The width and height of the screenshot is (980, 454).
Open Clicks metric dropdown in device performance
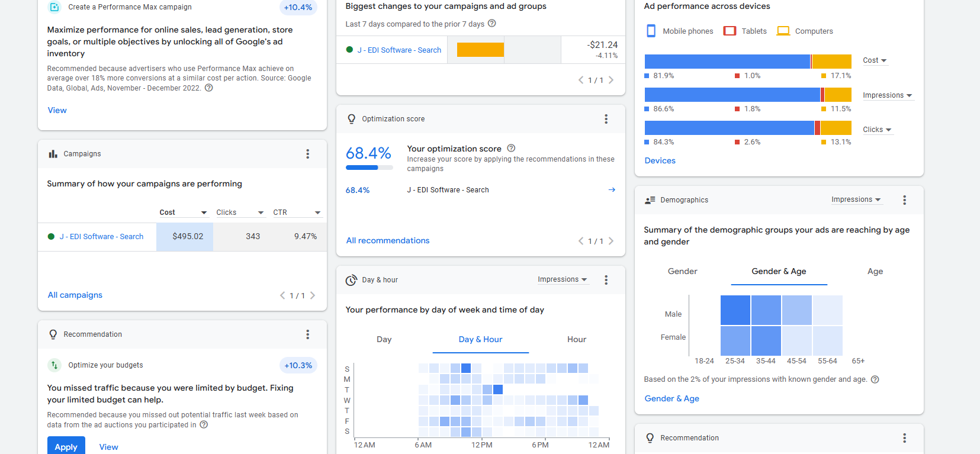click(877, 130)
